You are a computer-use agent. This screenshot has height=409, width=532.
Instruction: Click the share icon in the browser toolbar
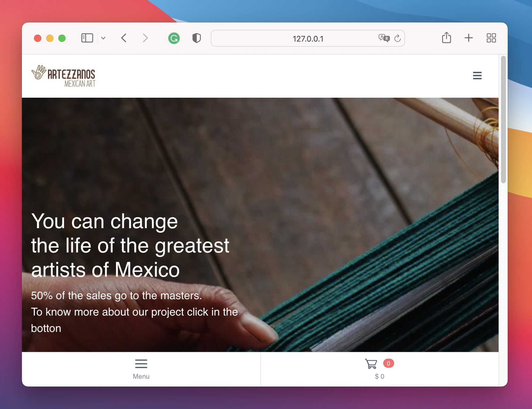[446, 38]
